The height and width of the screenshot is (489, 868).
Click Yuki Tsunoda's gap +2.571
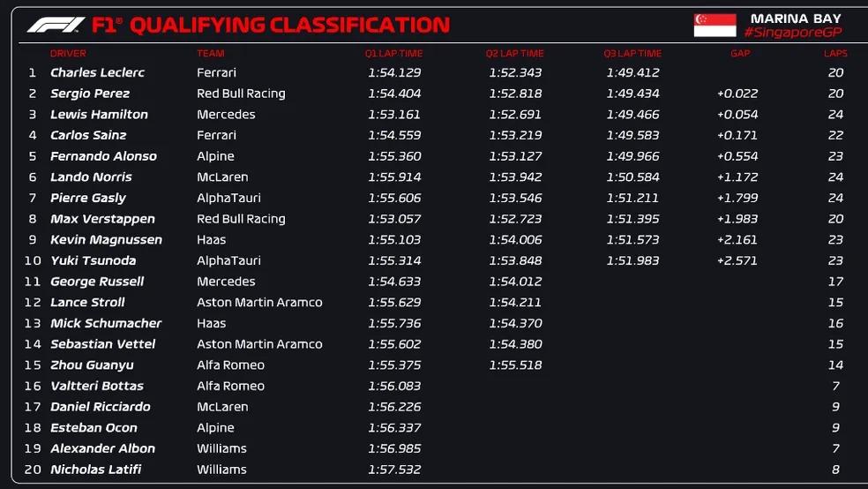[737, 260]
